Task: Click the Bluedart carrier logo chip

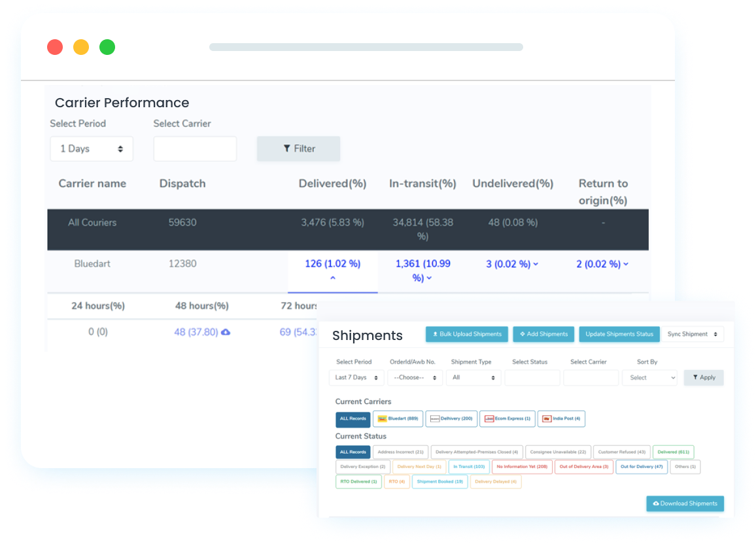Action: click(398, 418)
